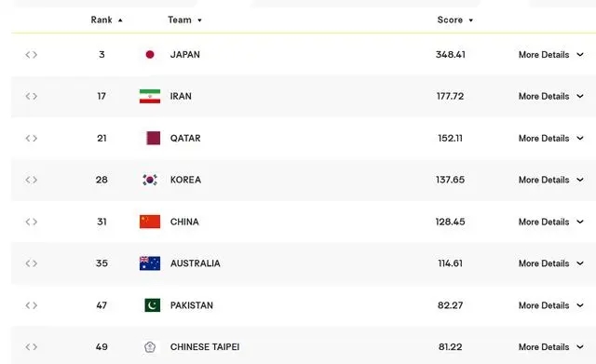Click the Qatar flag icon

153,138
